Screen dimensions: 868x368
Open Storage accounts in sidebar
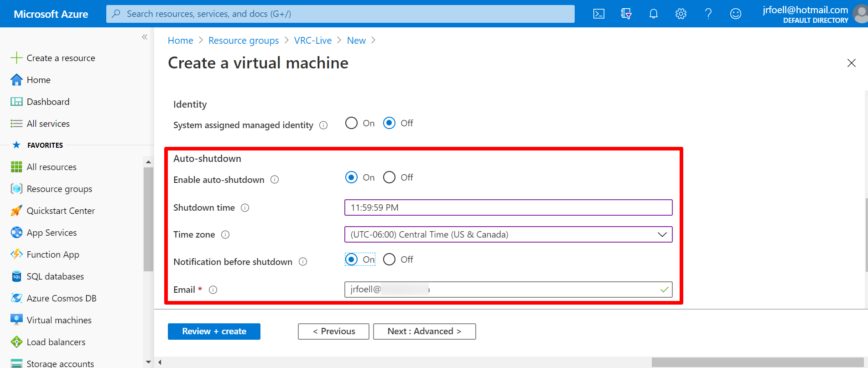[x=60, y=363]
